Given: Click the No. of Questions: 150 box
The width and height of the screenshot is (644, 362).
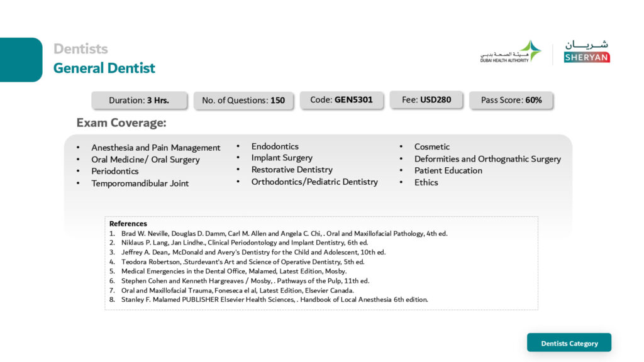Looking at the screenshot, I should (x=243, y=100).
